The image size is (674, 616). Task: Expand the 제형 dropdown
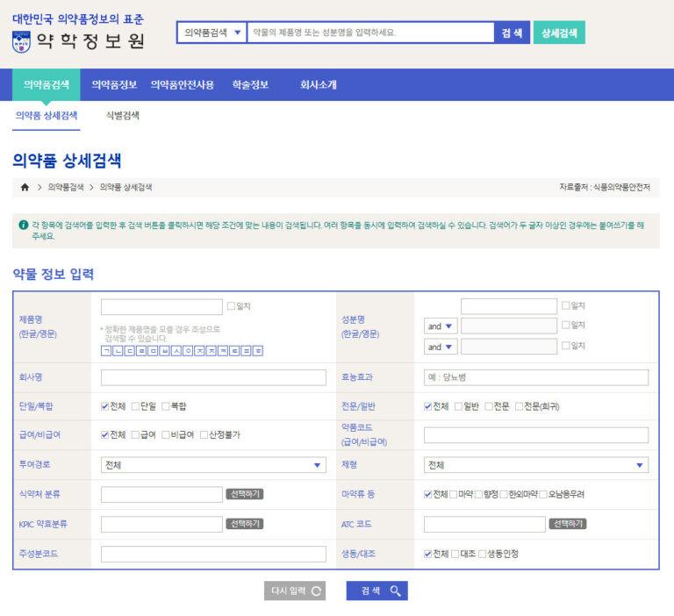point(536,465)
